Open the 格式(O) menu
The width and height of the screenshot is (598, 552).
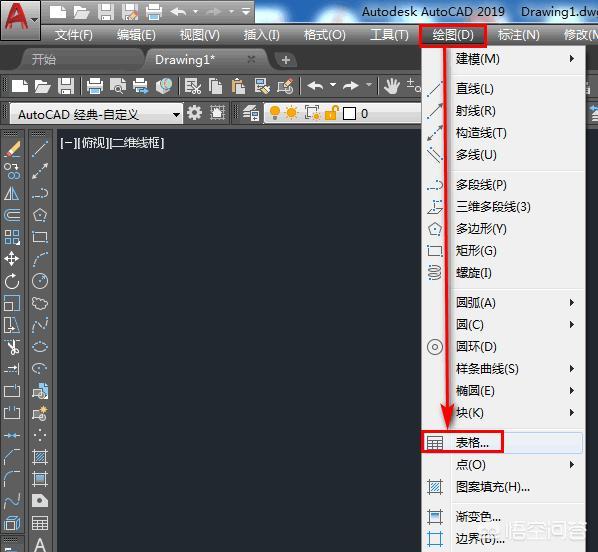pos(325,35)
